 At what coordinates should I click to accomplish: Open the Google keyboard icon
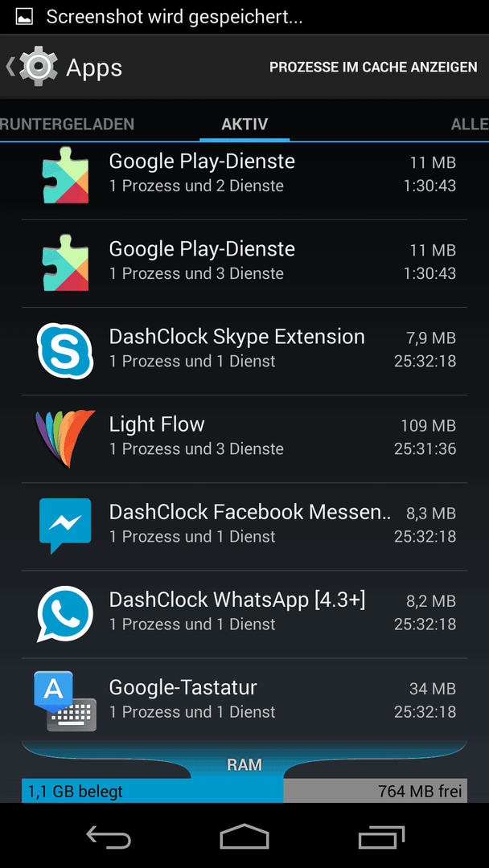(65, 701)
